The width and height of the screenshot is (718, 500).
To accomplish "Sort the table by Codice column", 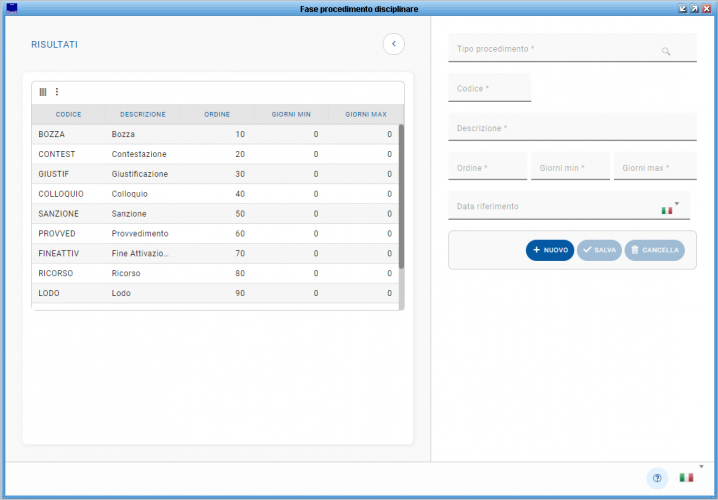I will (68, 114).
